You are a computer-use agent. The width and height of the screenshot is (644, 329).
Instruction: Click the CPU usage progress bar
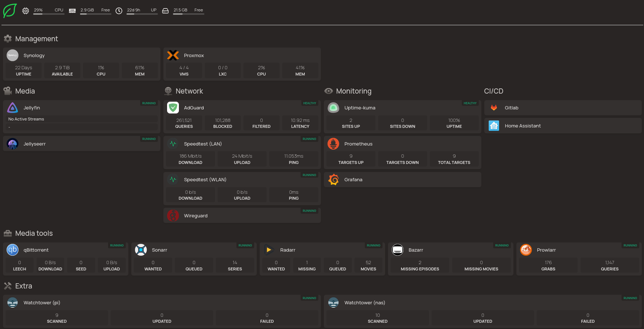pyautogui.click(x=49, y=14)
